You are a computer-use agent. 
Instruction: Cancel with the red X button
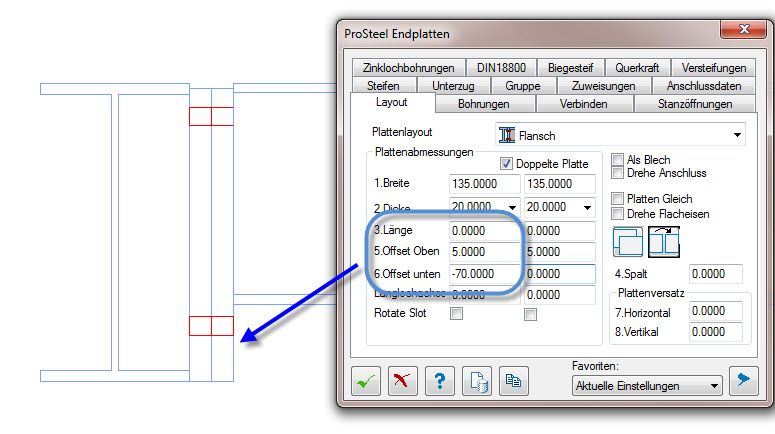pos(402,381)
